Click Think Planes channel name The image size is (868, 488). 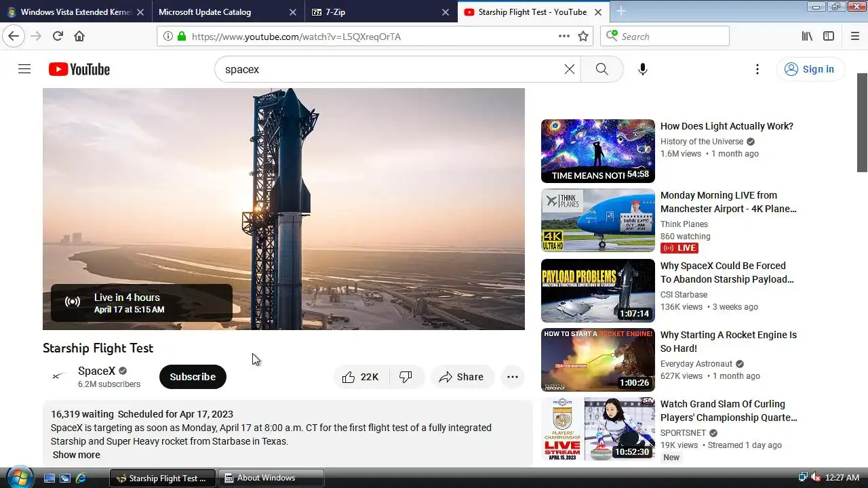[684, 224]
